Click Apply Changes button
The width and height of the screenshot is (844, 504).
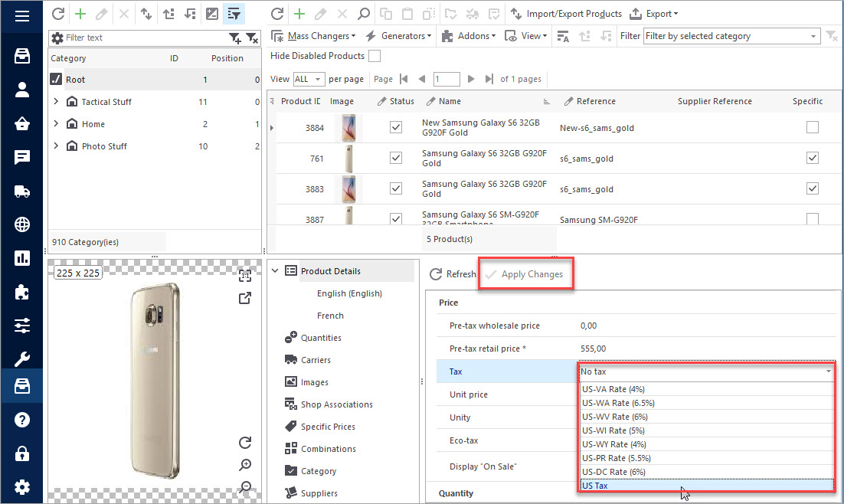(526, 274)
